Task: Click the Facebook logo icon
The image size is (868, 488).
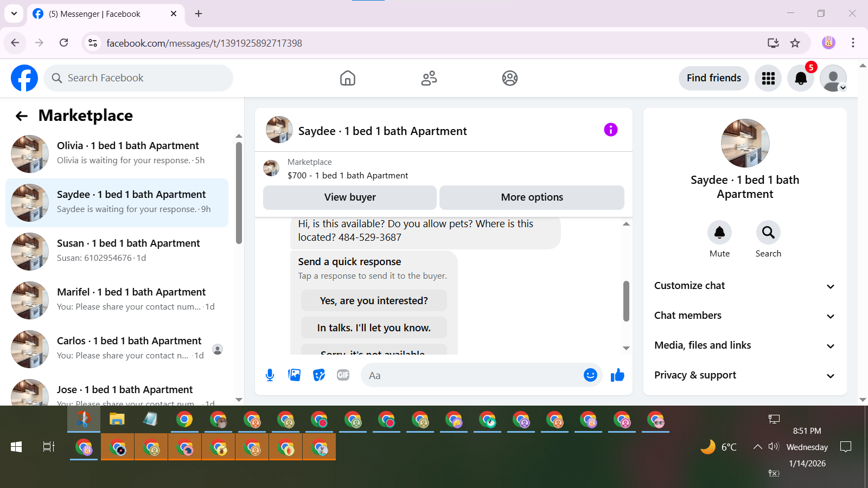Action: [x=24, y=78]
